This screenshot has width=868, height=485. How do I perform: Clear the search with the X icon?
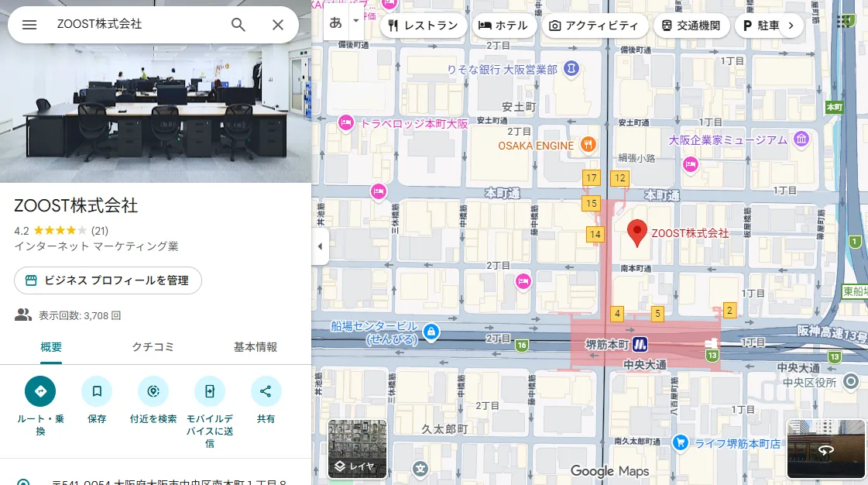(x=278, y=25)
